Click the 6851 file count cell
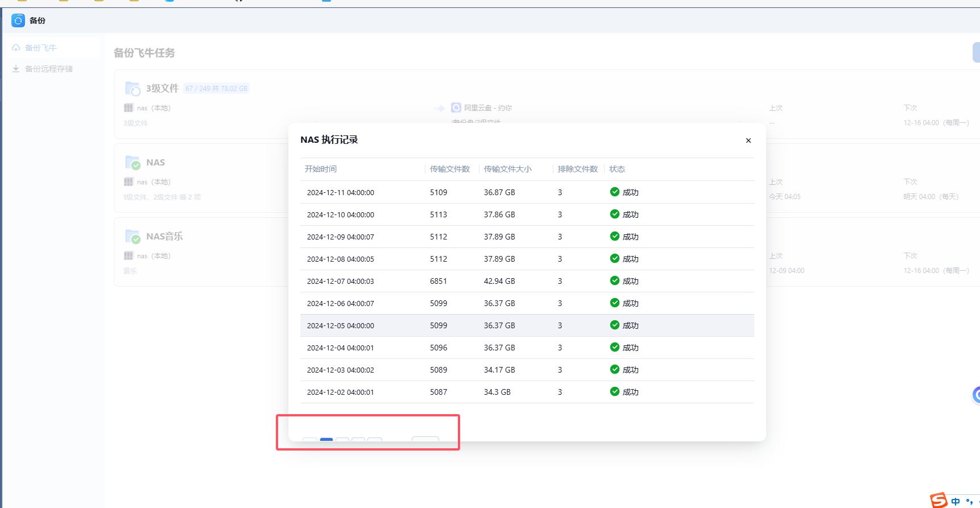Screen dimensions: 980x508 (x=439, y=282)
